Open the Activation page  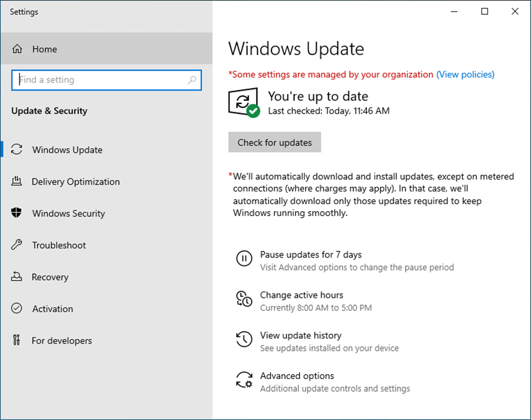pos(106,309)
